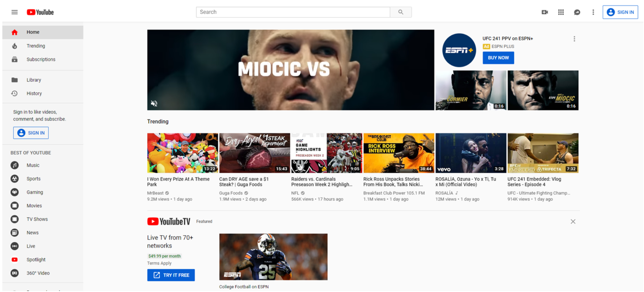644x292 pixels.
Task: Open the TV Shows channel icon
Action: pyautogui.click(x=14, y=219)
